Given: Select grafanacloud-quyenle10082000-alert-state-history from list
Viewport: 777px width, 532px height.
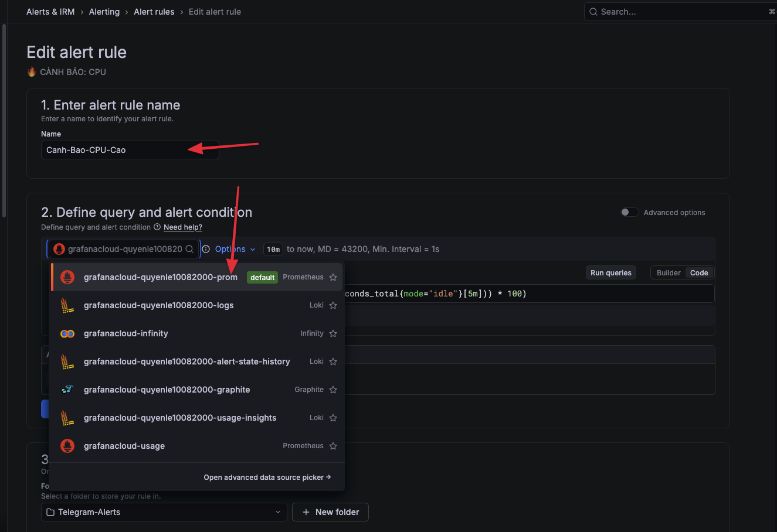Looking at the screenshot, I should coord(186,362).
